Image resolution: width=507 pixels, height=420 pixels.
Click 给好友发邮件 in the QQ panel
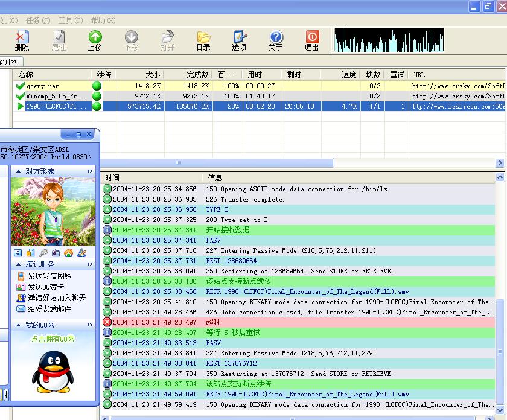(x=49, y=309)
